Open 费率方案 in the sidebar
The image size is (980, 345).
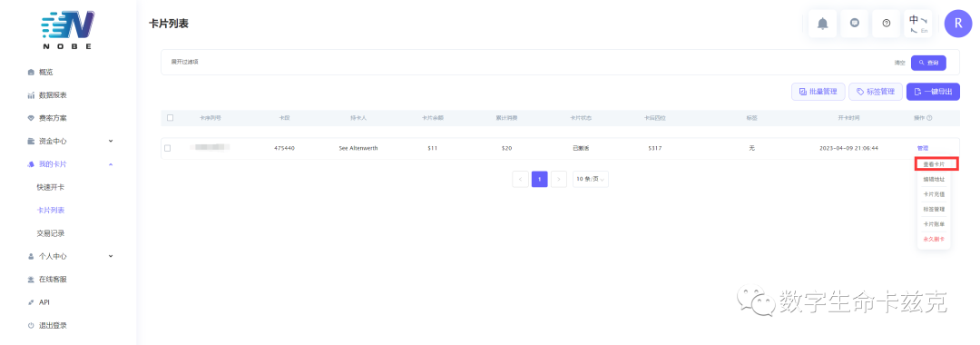click(53, 118)
